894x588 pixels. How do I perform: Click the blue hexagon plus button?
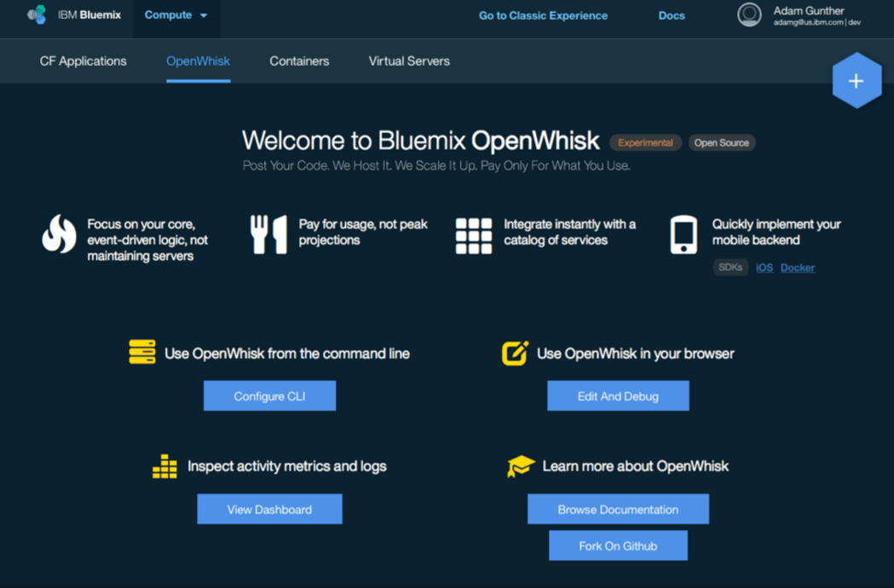tap(857, 81)
